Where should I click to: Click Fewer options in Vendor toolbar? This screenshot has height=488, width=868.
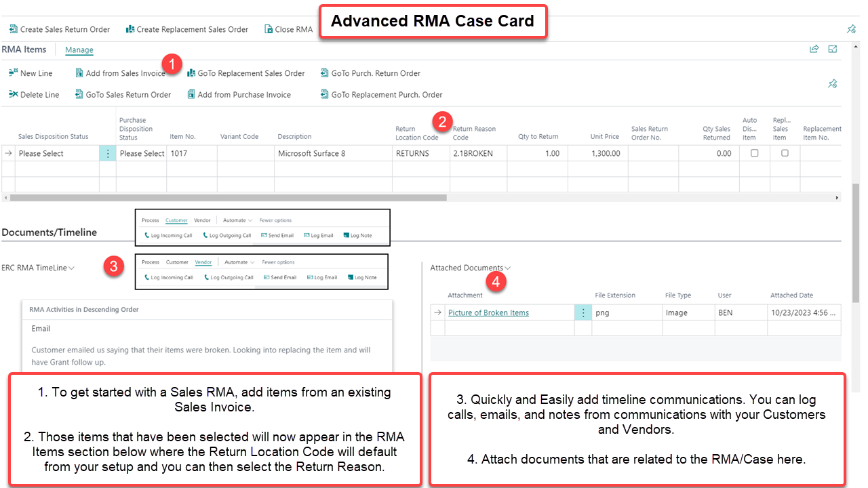coord(279,262)
